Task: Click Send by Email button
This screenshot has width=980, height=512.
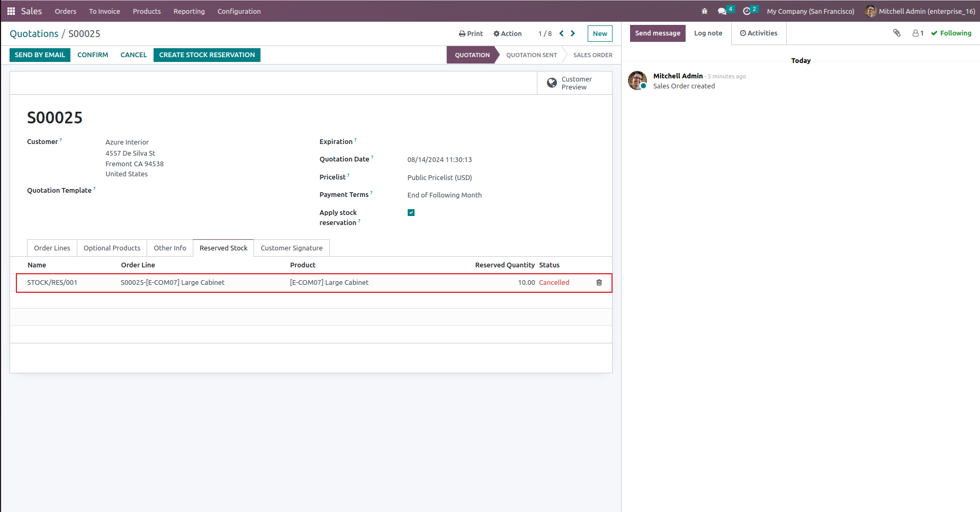Action: pyautogui.click(x=40, y=55)
